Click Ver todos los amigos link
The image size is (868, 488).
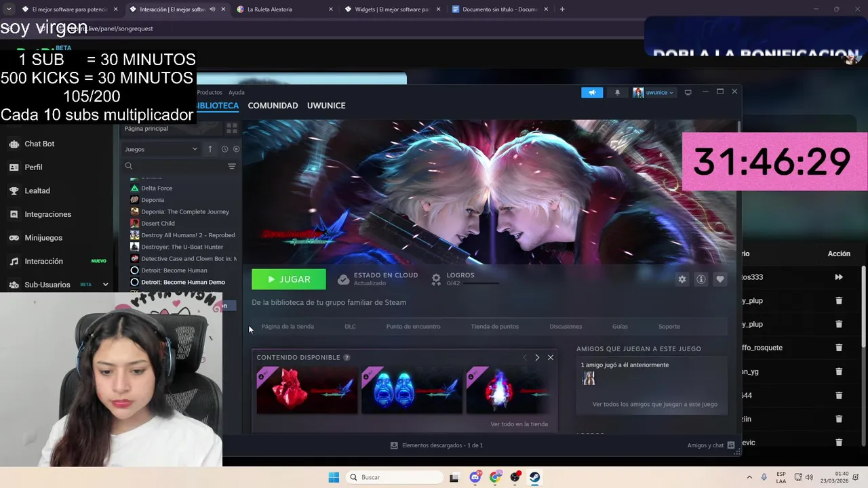pyautogui.click(x=654, y=404)
